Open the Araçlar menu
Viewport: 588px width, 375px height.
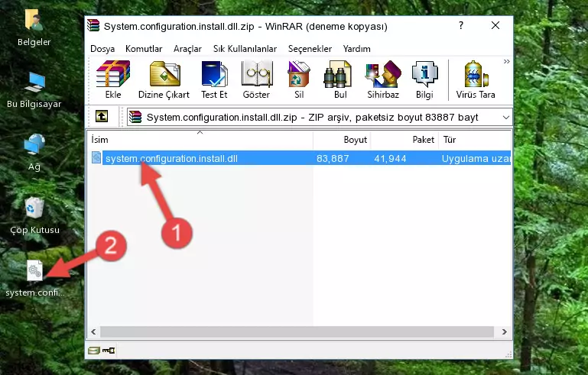click(187, 49)
